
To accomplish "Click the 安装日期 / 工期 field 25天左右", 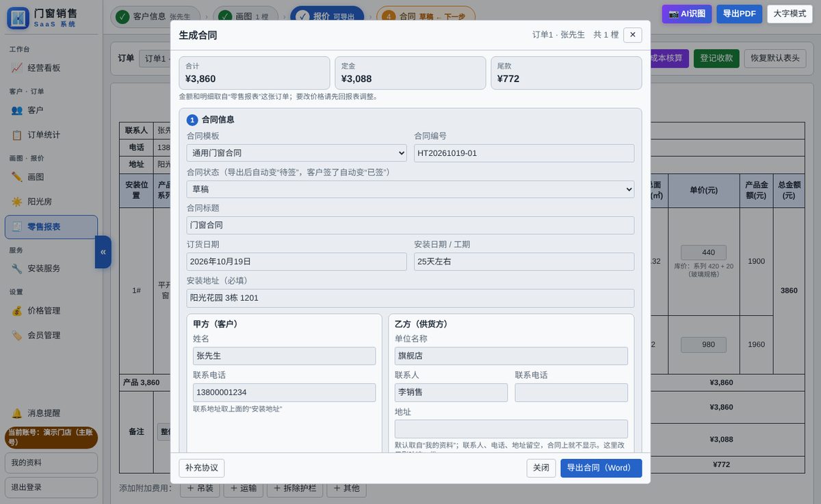I will point(524,262).
